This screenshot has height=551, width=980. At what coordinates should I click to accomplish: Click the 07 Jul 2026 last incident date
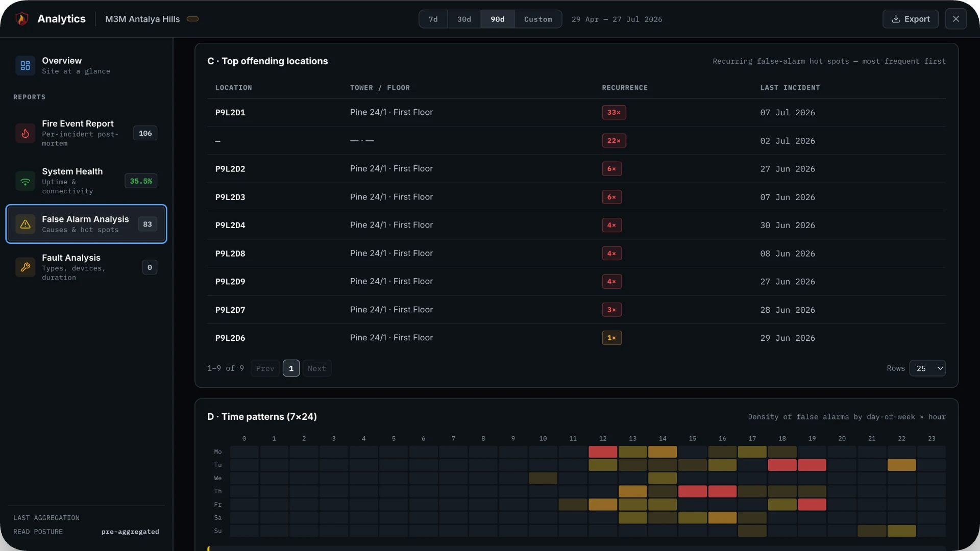[x=788, y=113]
